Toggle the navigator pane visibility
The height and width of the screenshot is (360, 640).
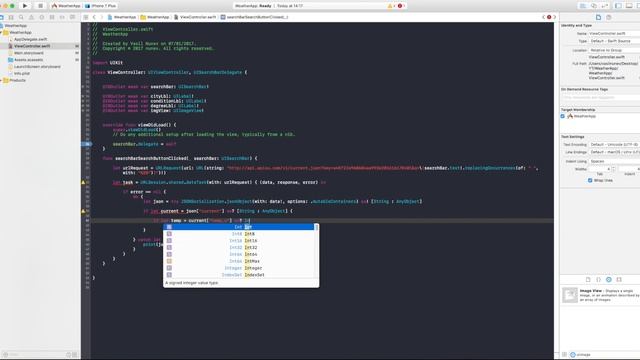tap(618, 6)
